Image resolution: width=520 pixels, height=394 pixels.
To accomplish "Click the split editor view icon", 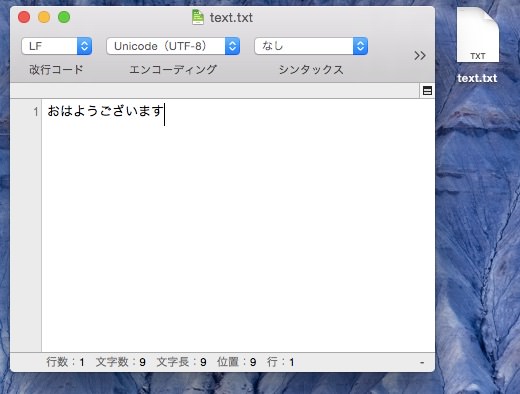I will tap(427, 91).
